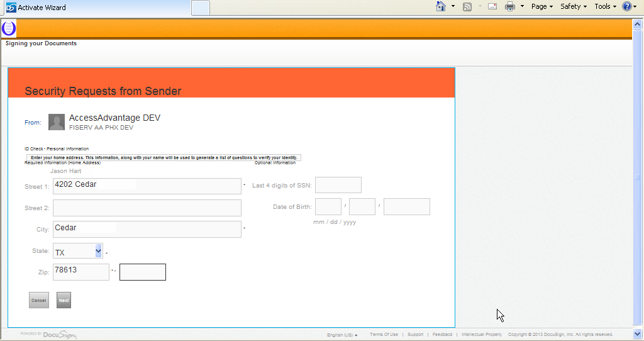644x341 pixels.
Task: Open the Feedback link
Action: pos(442,335)
